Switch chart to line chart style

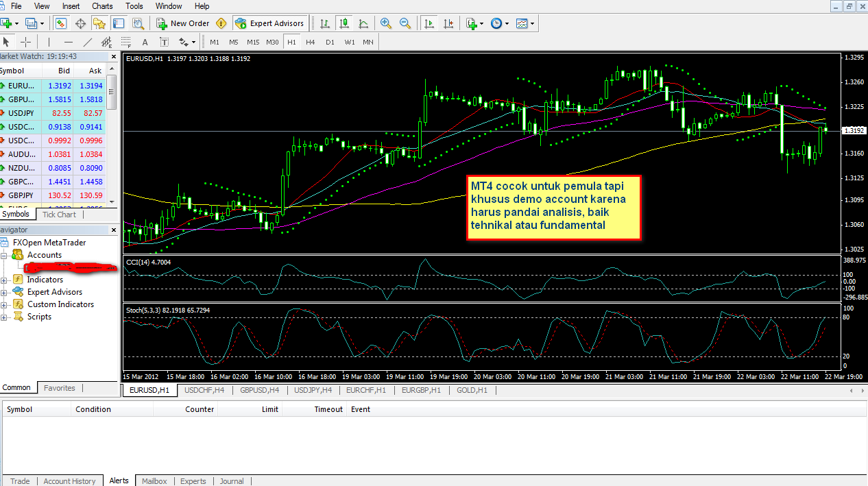click(363, 23)
